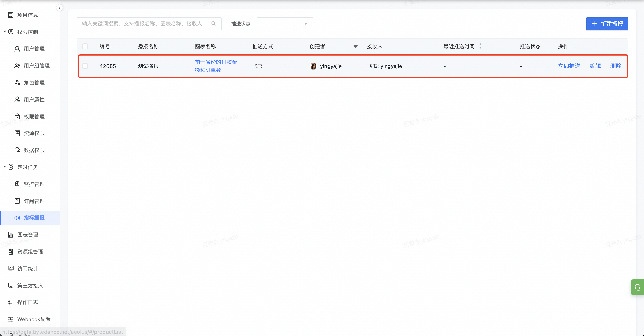Click the 用户属性 icon

(17, 100)
